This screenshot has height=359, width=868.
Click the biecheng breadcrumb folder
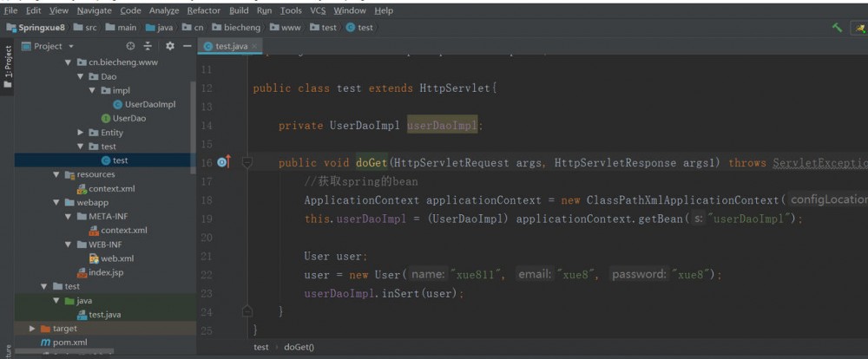point(235,27)
